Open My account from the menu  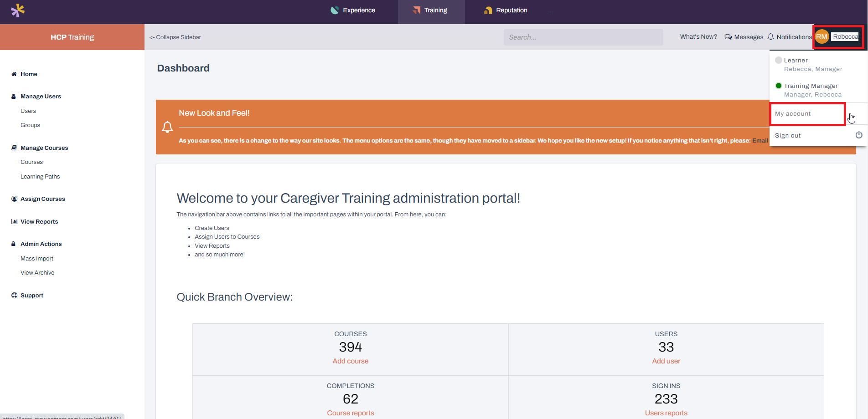(793, 114)
